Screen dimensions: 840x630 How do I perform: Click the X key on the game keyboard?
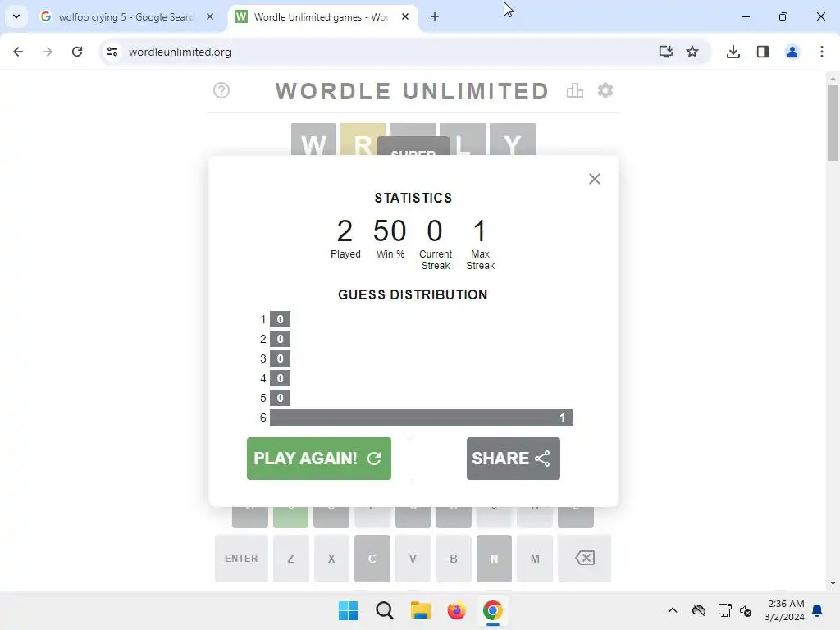pyautogui.click(x=331, y=559)
